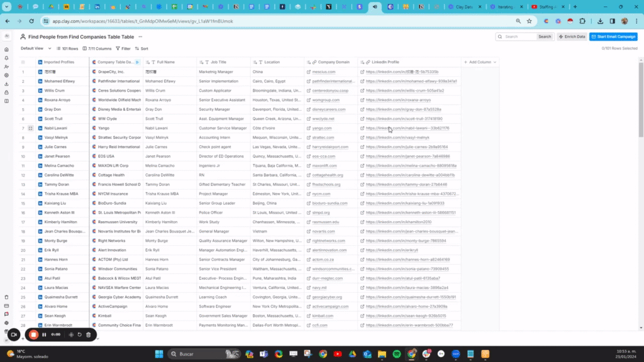Click the Enrich Data button
This screenshot has width=644, height=362.
pyautogui.click(x=572, y=36)
